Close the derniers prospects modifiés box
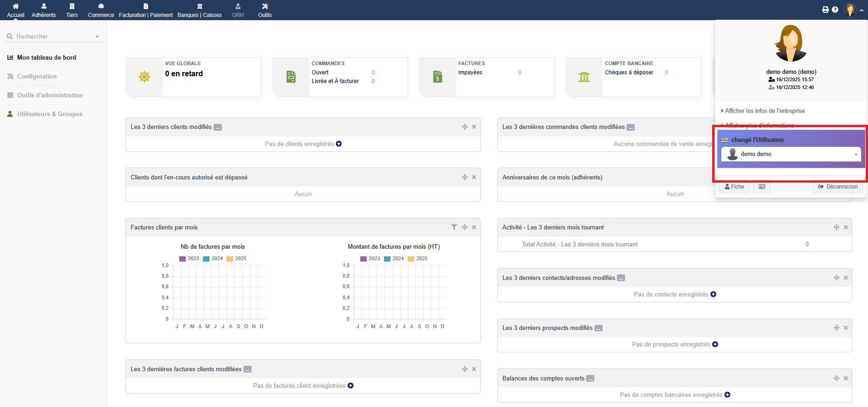Screen dimensions: 868x407 coord(846,328)
